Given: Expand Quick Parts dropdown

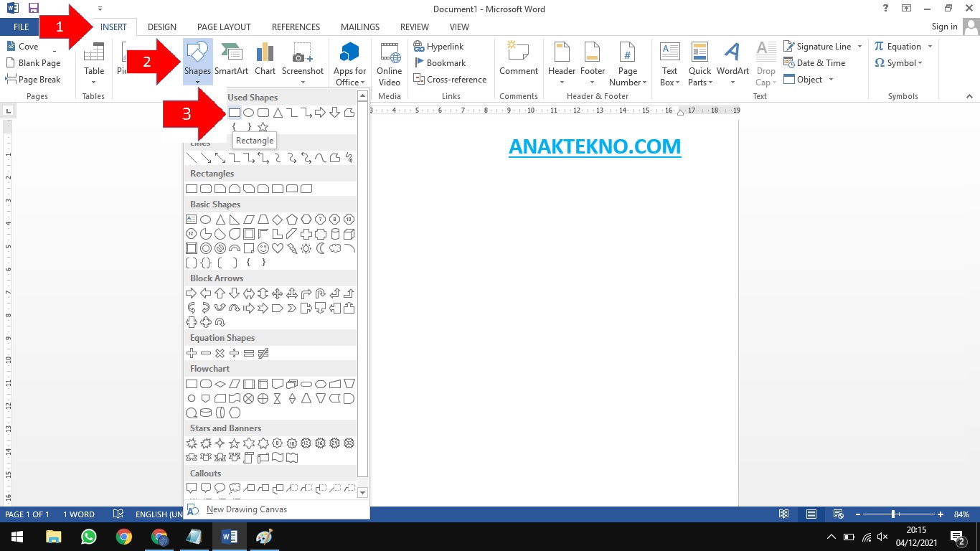Looking at the screenshot, I should pyautogui.click(x=699, y=63).
